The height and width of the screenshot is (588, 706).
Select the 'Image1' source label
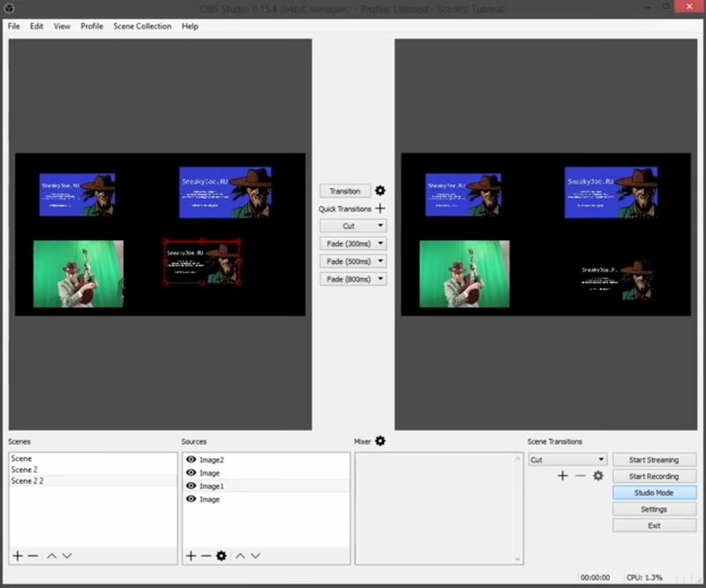212,486
